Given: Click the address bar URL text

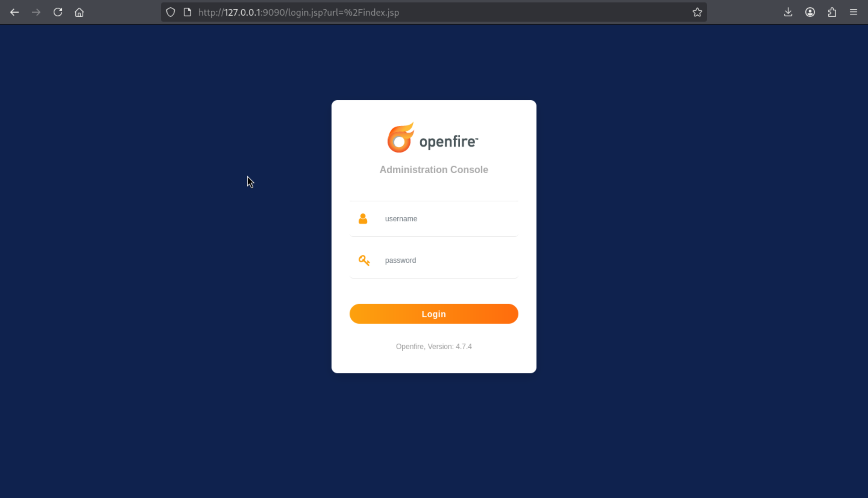Looking at the screenshot, I should pyautogui.click(x=298, y=12).
